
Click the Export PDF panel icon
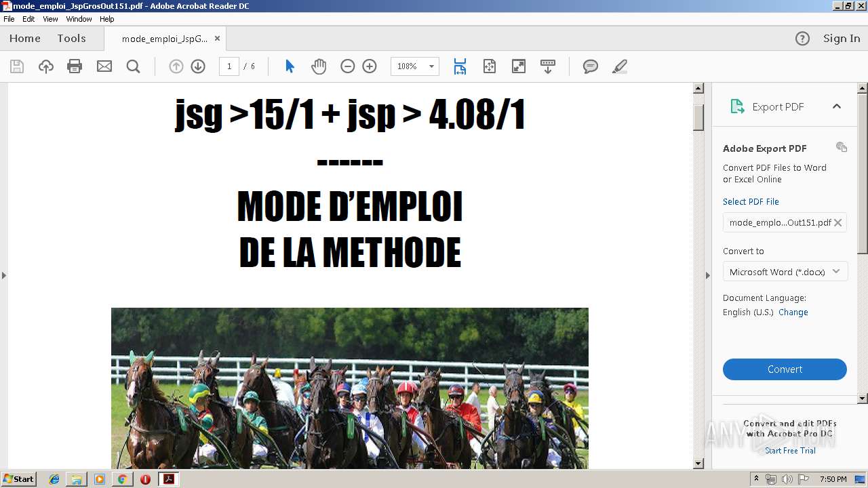point(736,106)
